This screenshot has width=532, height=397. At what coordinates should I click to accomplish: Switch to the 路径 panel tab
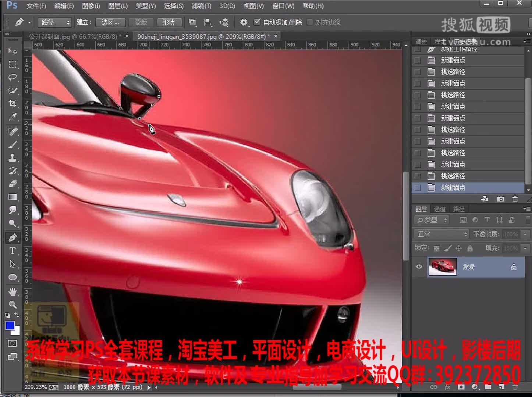tap(459, 209)
